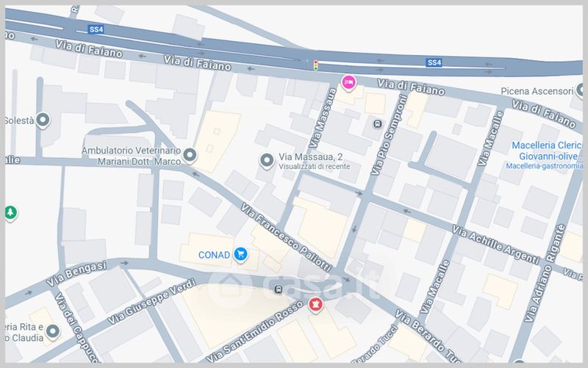Click the Via Massaua, 2 location pin
The image size is (588, 368).
click(x=267, y=159)
